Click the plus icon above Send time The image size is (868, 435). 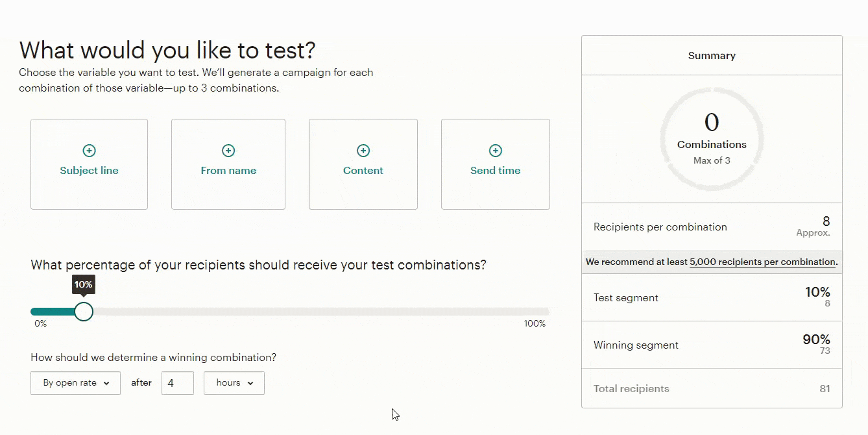496,151
